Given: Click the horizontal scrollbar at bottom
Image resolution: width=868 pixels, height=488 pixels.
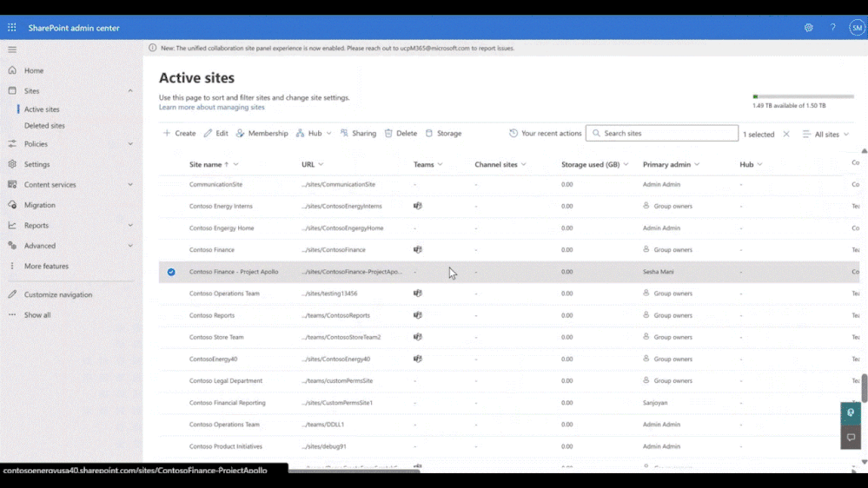Looking at the screenshot, I should click(x=354, y=471).
